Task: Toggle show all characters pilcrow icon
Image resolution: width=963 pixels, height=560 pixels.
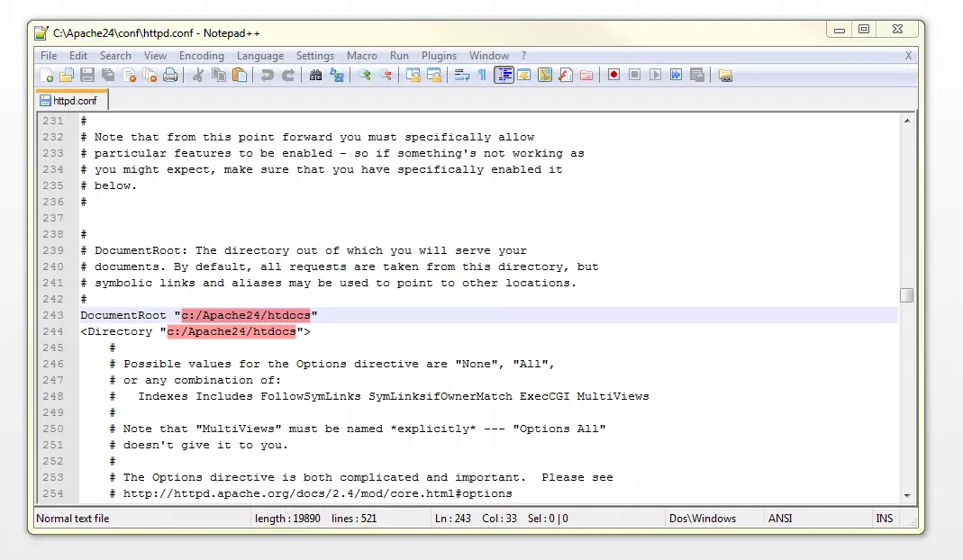Action: (482, 76)
